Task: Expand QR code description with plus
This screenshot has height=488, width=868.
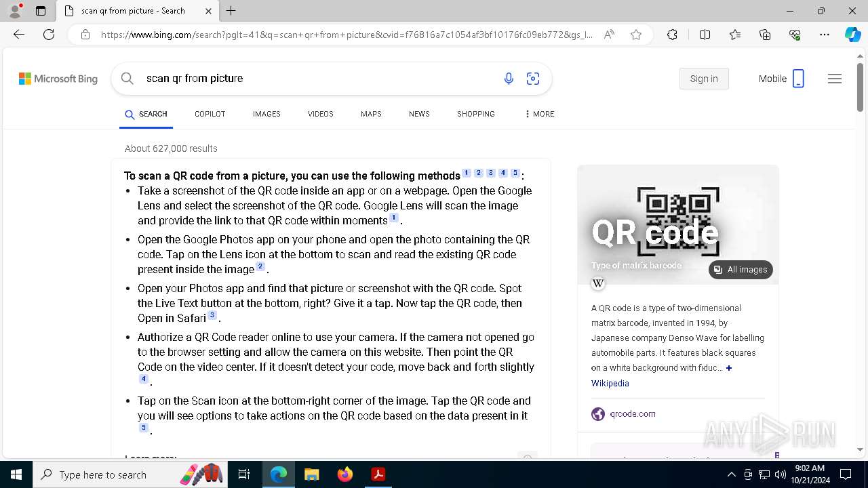Action: point(729,368)
